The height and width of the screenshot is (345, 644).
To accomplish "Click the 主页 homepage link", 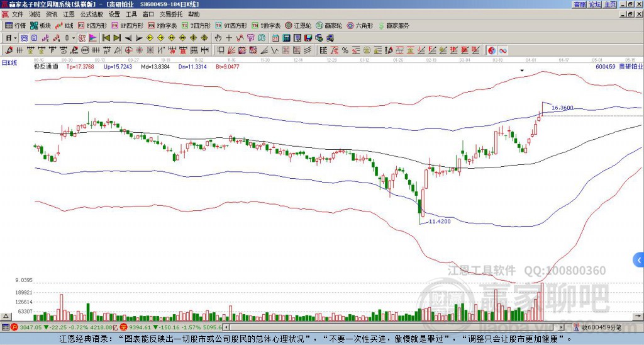I will [610, 4].
